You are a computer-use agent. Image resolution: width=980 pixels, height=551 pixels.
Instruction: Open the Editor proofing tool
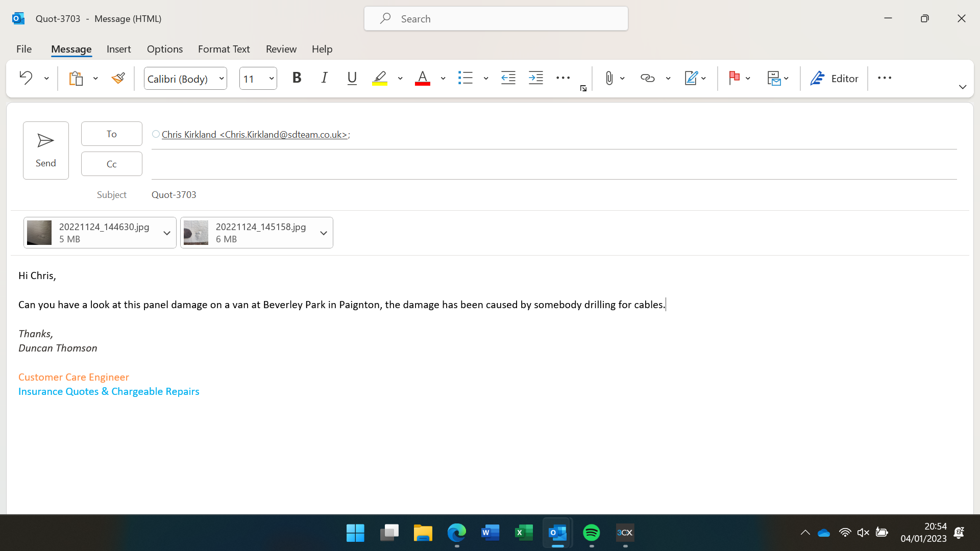(834, 78)
